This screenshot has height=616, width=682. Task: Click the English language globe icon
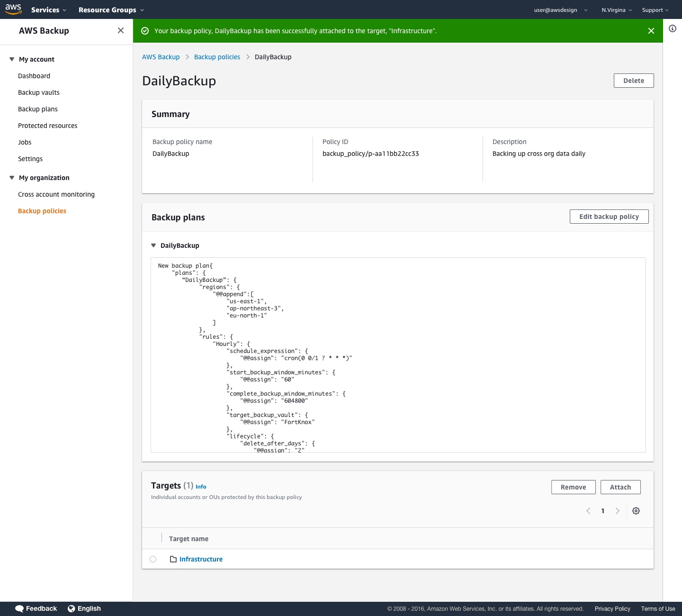tap(71, 609)
